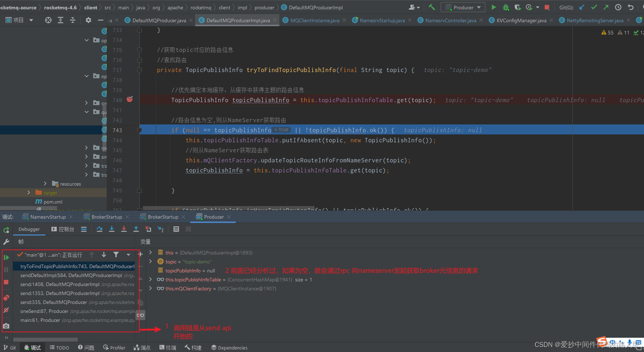The image size is (644, 352).
Task: Stop the running process in the top toolbar
Action: pyautogui.click(x=547, y=7)
